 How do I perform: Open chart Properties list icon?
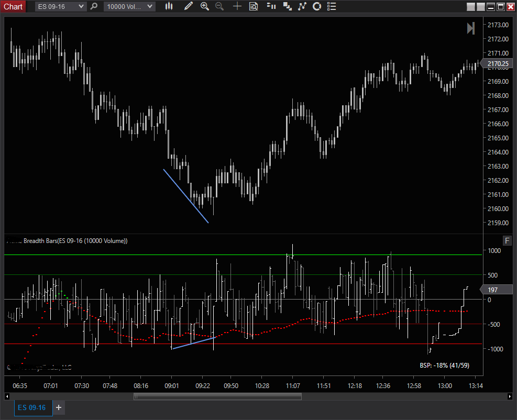[331, 7]
